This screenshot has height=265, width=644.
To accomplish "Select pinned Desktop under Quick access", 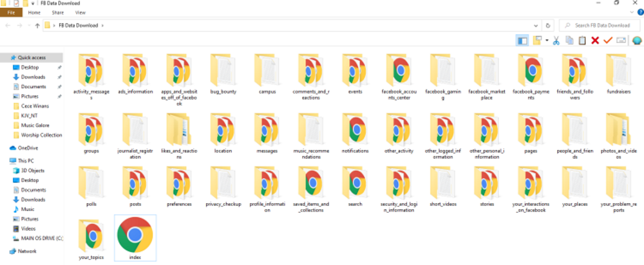I will [32, 68].
